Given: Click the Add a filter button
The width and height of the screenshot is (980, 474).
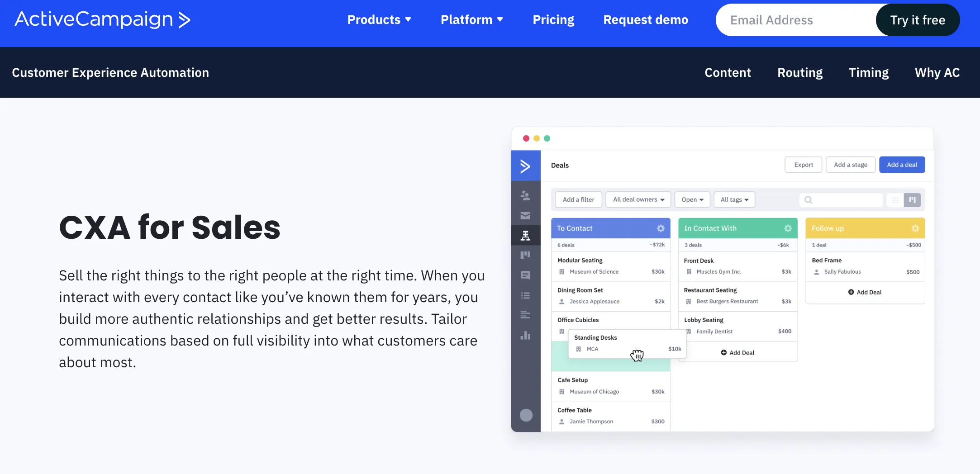Looking at the screenshot, I should click(578, 199).
